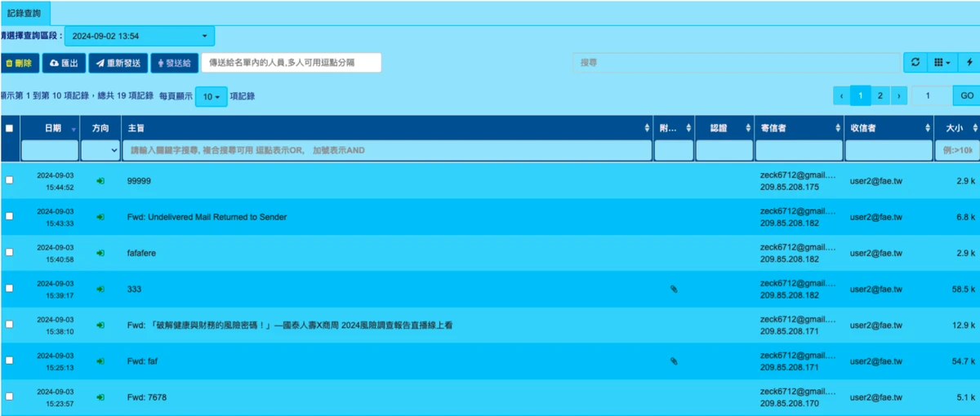This screenshot has width=980, height=416.
Task: Click the refresh icon button
Action: click(x=915, y=62)
